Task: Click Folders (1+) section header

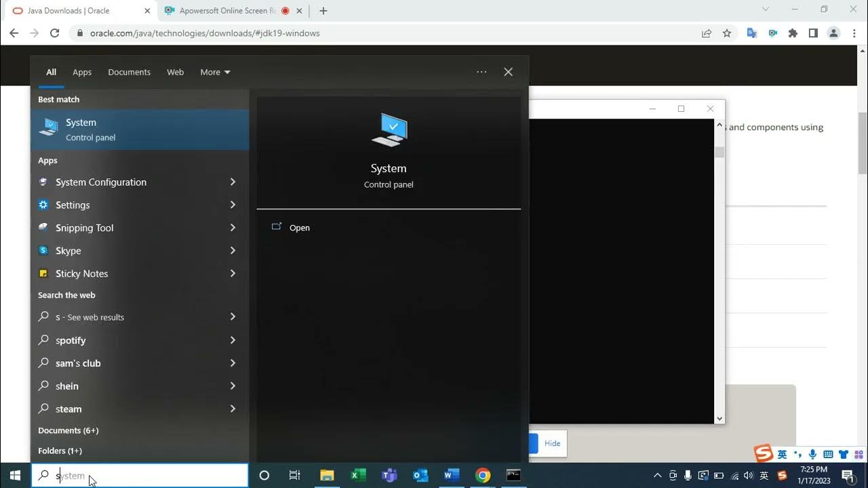Action: [60, 451]
